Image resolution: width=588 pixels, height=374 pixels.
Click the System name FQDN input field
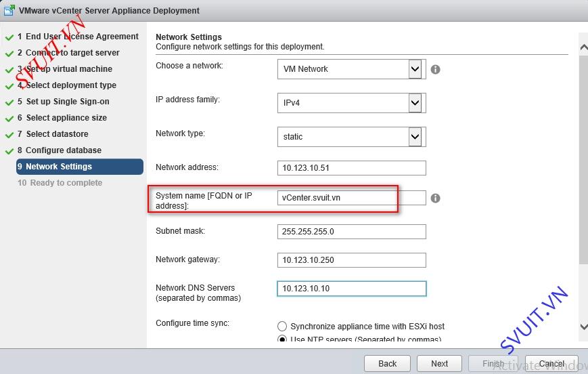(x=352, y=198)
